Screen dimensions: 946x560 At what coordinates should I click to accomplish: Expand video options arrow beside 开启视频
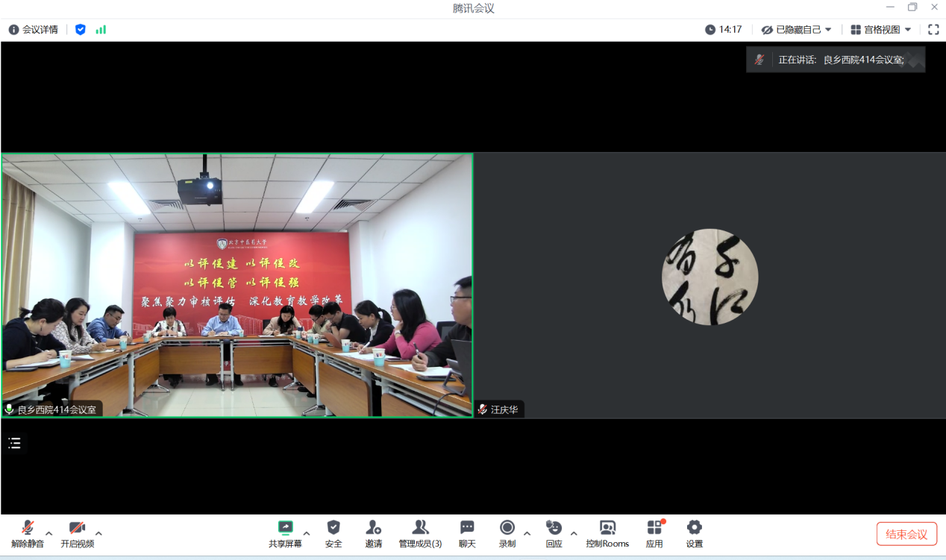[98, 533]
